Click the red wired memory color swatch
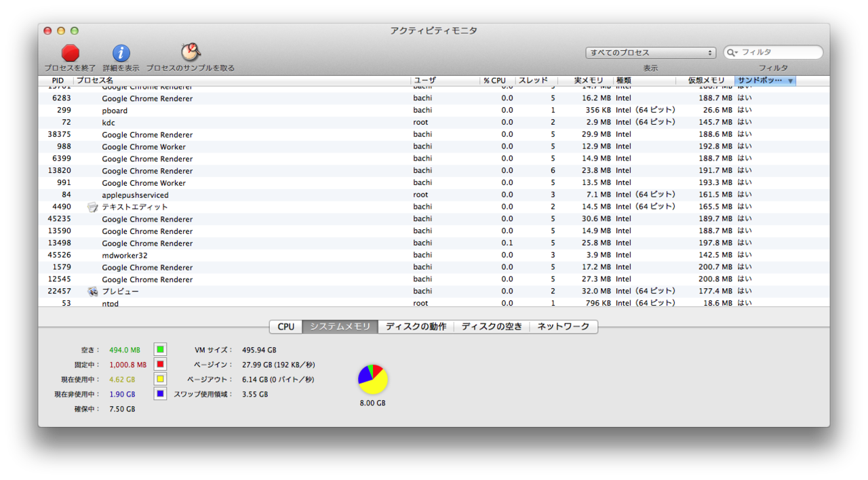This screenshot has width=868, height=480. click(x=161, y=365)
